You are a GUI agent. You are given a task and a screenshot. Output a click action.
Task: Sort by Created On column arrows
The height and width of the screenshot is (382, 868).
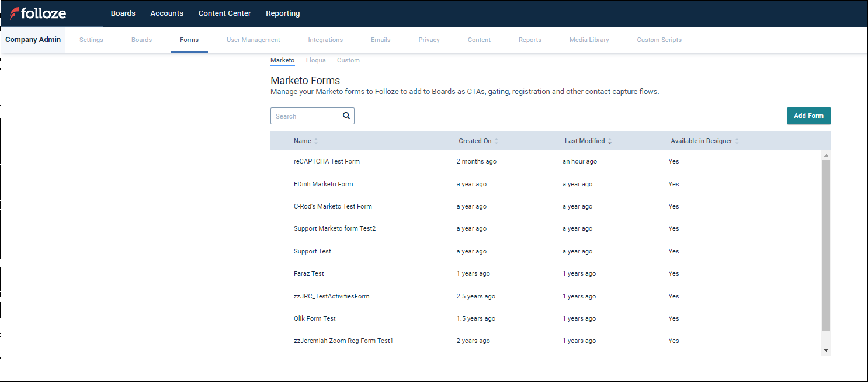(497, 141)
